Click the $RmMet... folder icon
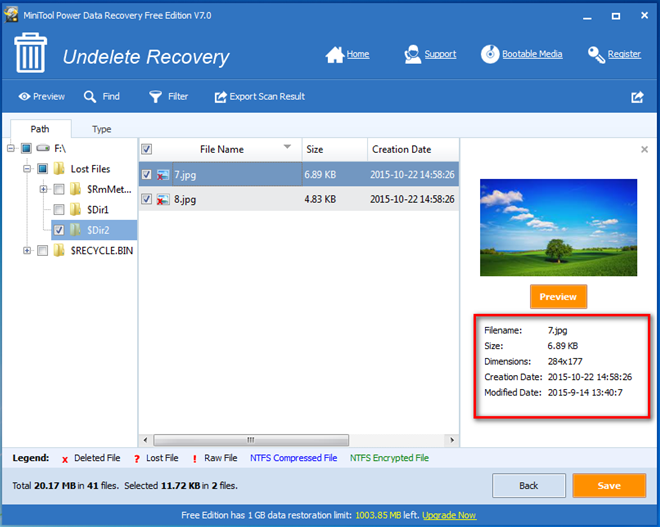This screenshot has width=660, height=527. [x=75, y=189]
